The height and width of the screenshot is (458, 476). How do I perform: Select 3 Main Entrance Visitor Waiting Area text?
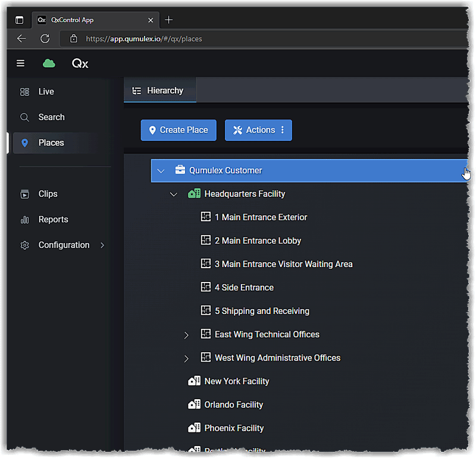point(284,263)
